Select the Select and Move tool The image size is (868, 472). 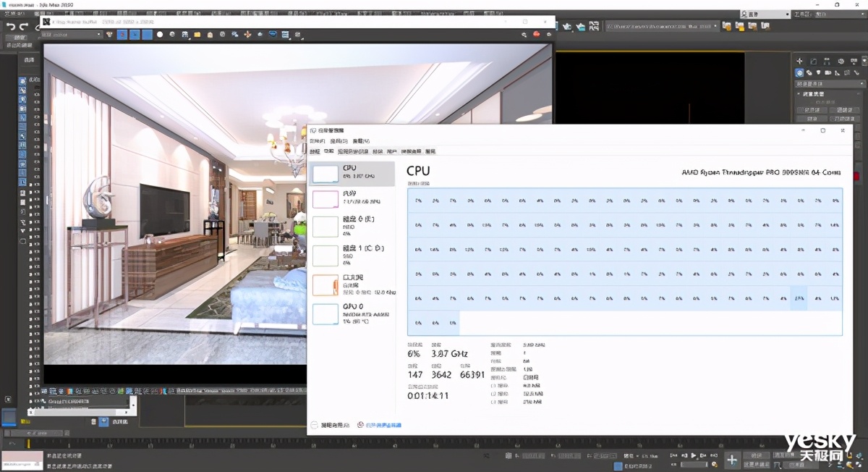click(123, 33)
